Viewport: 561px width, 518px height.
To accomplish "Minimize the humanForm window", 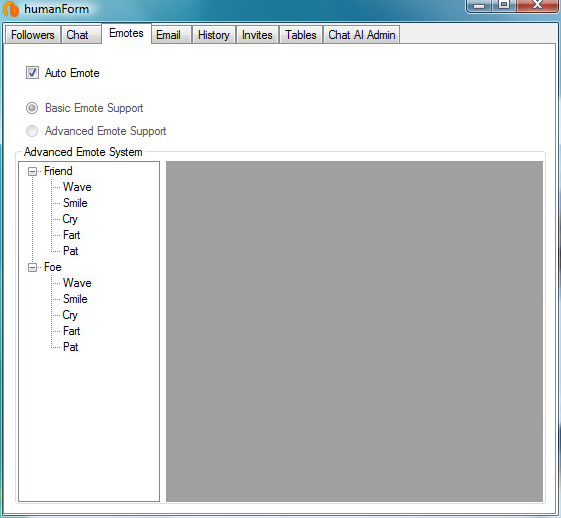I will (479, 5).
